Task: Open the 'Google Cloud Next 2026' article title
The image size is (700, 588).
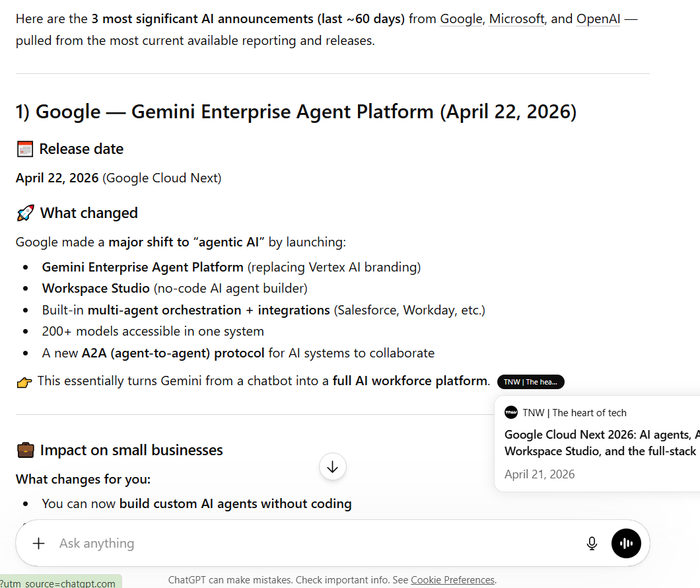Action: 602,443
